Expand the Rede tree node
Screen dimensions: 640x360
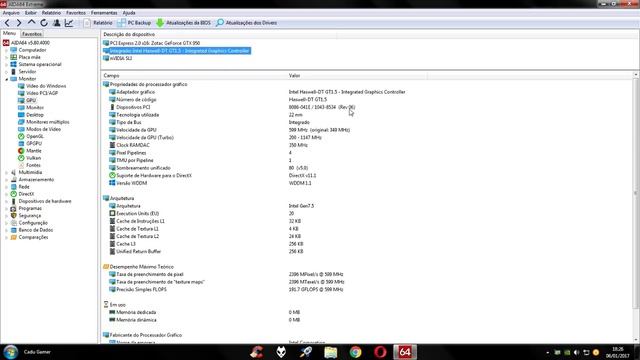click(7, 187)
